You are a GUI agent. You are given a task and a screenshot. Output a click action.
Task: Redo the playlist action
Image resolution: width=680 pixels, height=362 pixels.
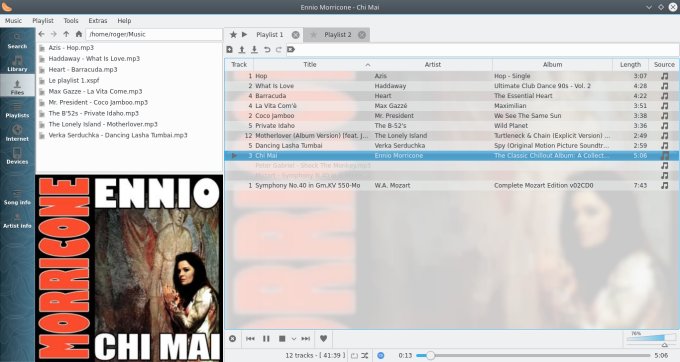pyautogui.click(x=279, y=49)
